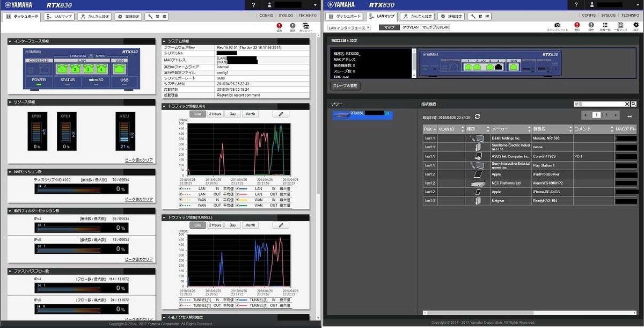Refresh the connected devices list
The width and height of the screenshot is (644, 328).
(477, 116)
